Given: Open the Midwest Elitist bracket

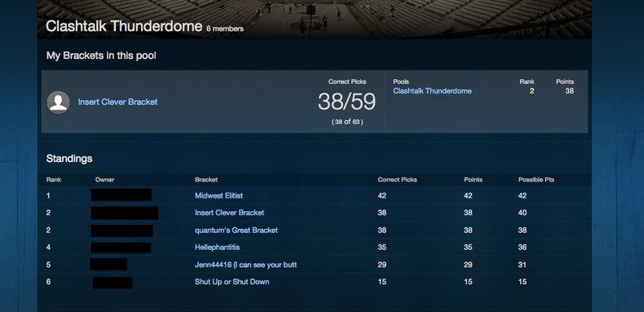Looking at the screenshot, I should tap(219, 196).
